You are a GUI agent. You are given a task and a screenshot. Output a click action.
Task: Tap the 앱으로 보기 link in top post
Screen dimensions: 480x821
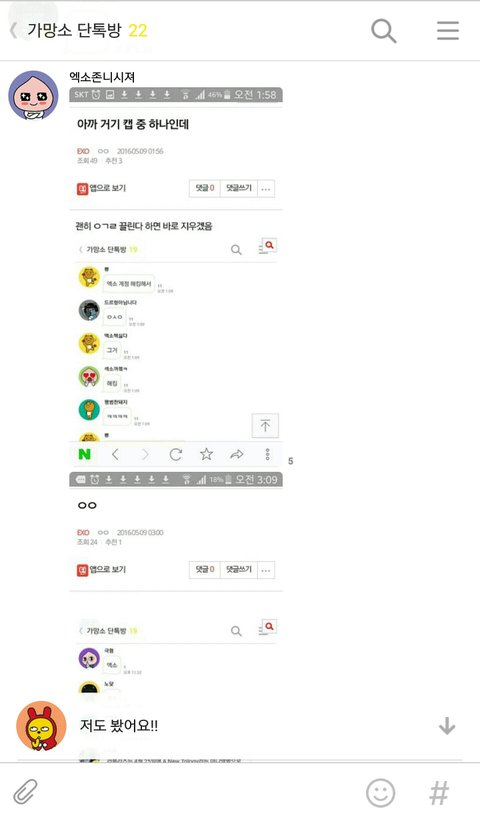coord(102,188)
